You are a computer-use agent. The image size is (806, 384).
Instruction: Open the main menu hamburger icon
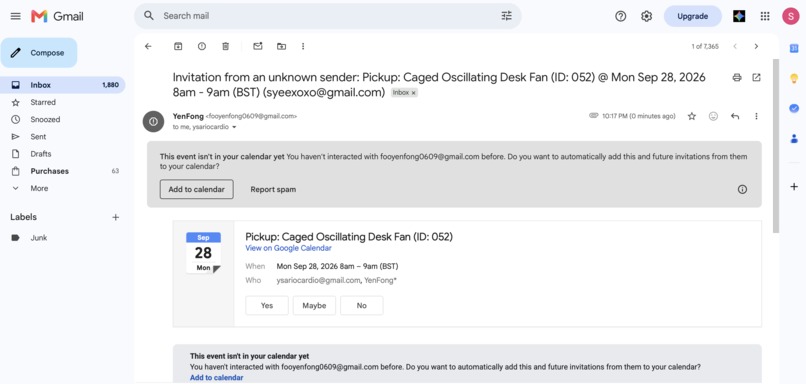click(x=15, y=16)
